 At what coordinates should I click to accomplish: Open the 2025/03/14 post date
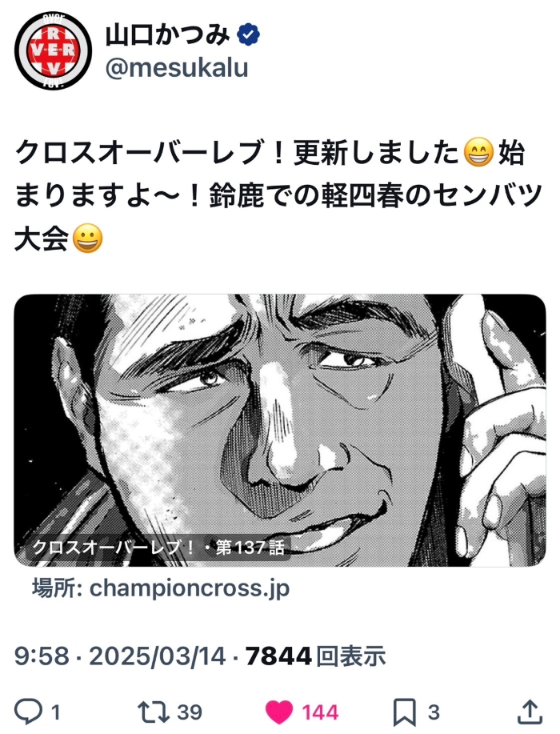coord(157,656)
